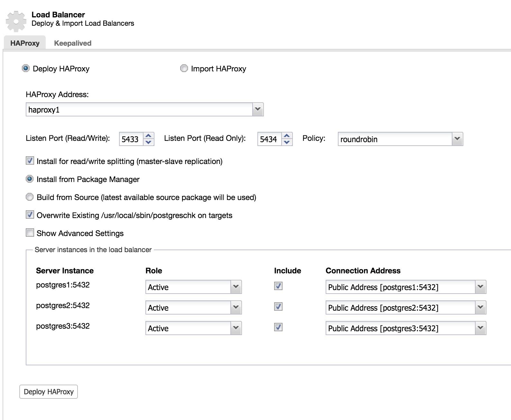Select the Import HAProxy radio option

[x=184, y=68]
